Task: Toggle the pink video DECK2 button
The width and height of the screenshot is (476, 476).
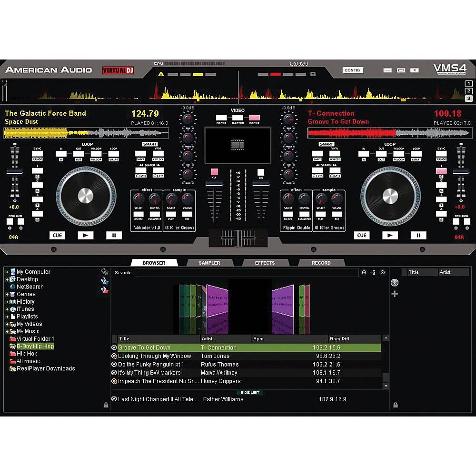Action: click(x=254, y=118)
